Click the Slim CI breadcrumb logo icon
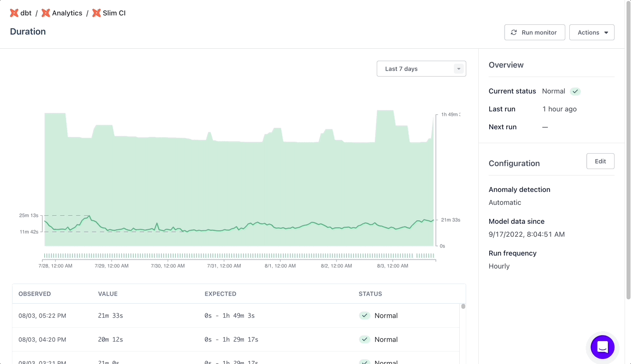The height and width of the screenshot is (364, 631). [97, 13]
